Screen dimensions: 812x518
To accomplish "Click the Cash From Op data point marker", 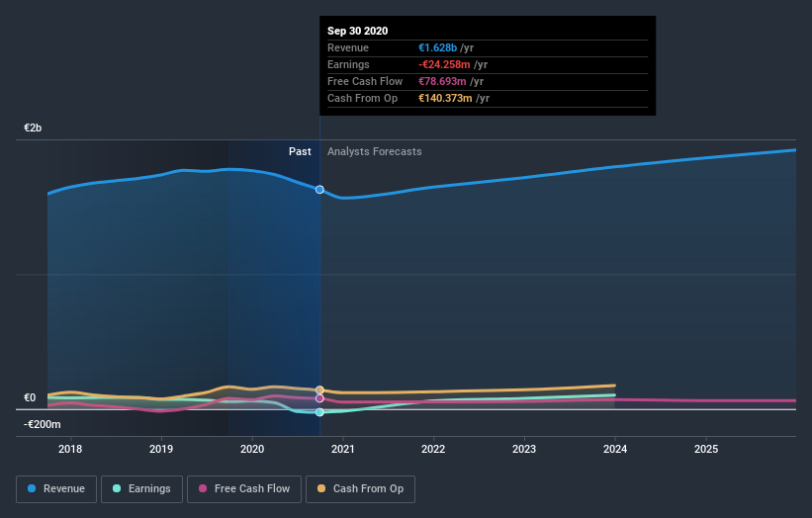I will [319, 389].
